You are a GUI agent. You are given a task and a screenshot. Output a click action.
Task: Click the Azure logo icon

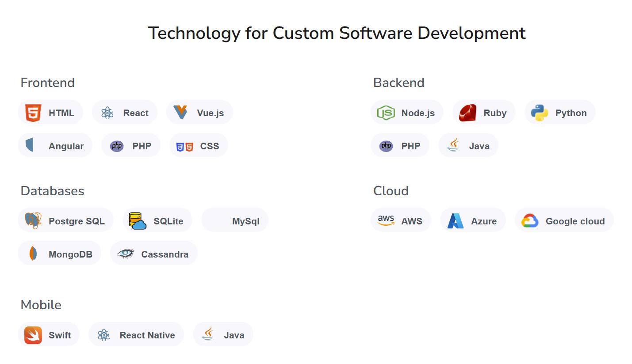pyautogui.click(x=455, y=221)
